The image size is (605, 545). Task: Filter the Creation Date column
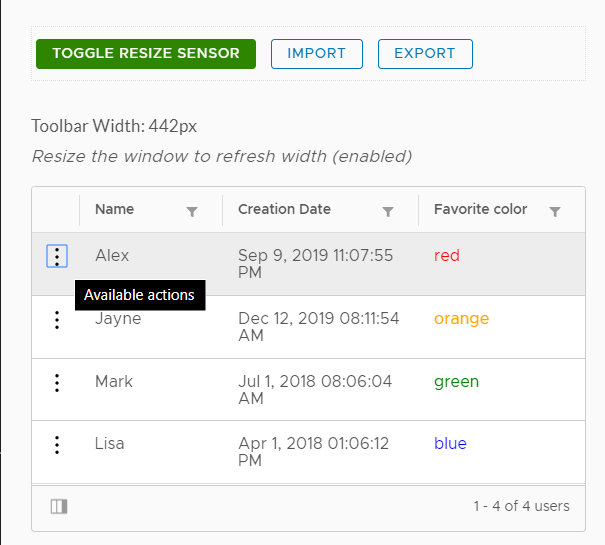tap(388, 211)
